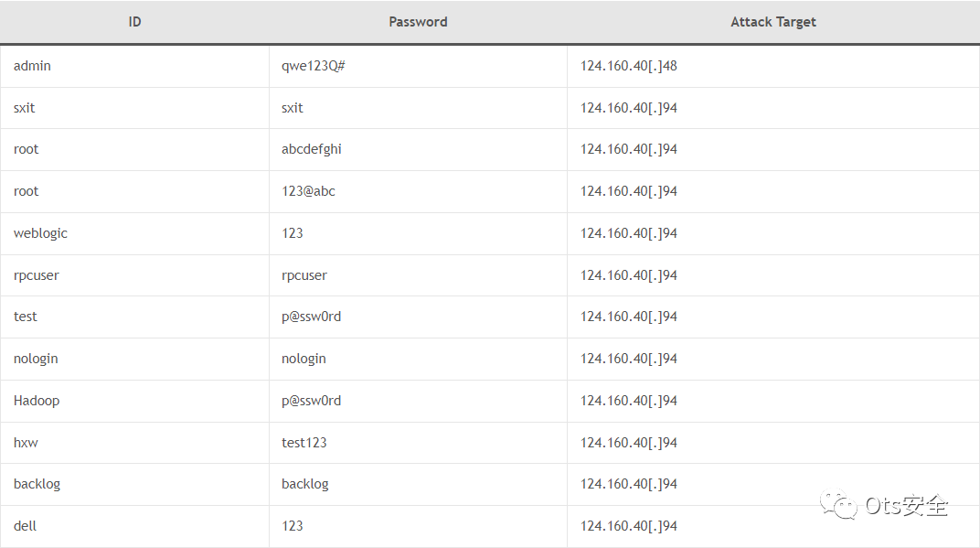980x548 pixels.
Task: Click the abcdefghi password cell
Action: 312,149
